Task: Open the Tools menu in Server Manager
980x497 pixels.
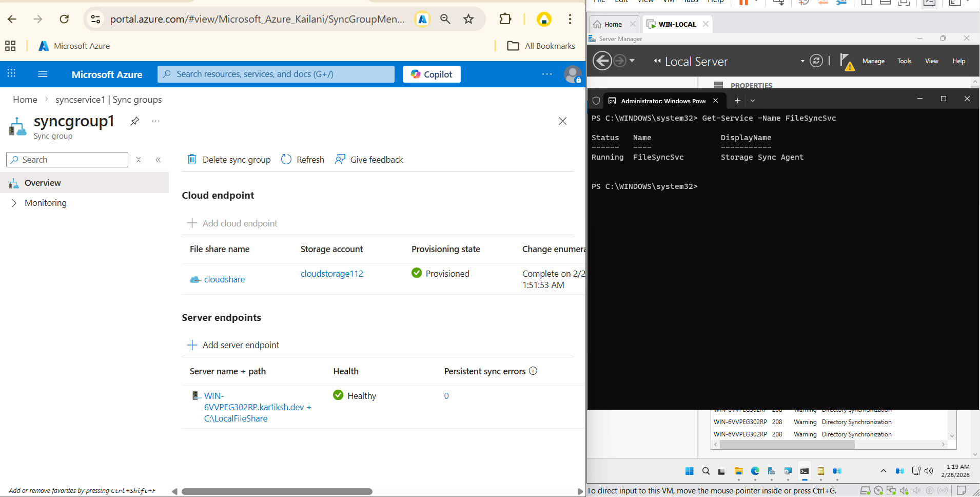Action: [905, 61]
